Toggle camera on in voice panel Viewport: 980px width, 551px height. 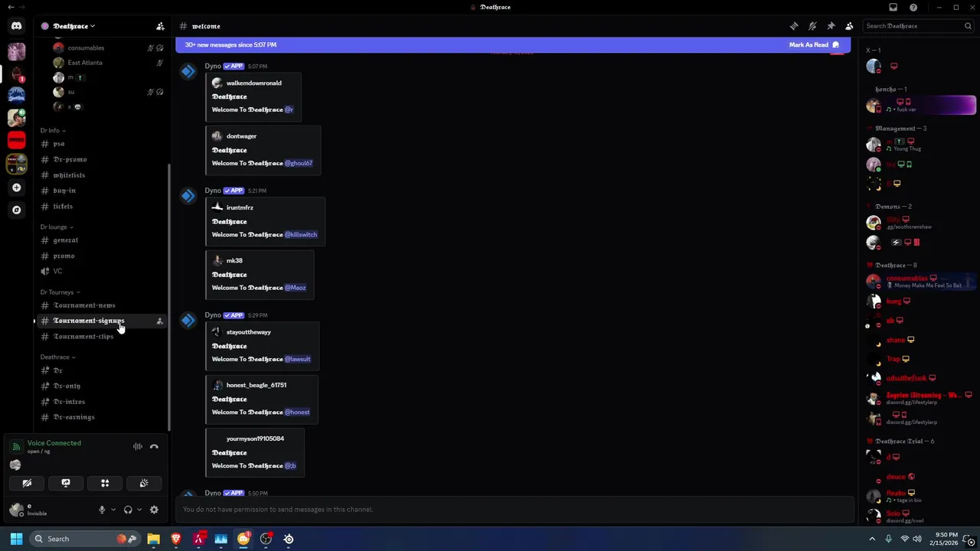coord(27,483)
